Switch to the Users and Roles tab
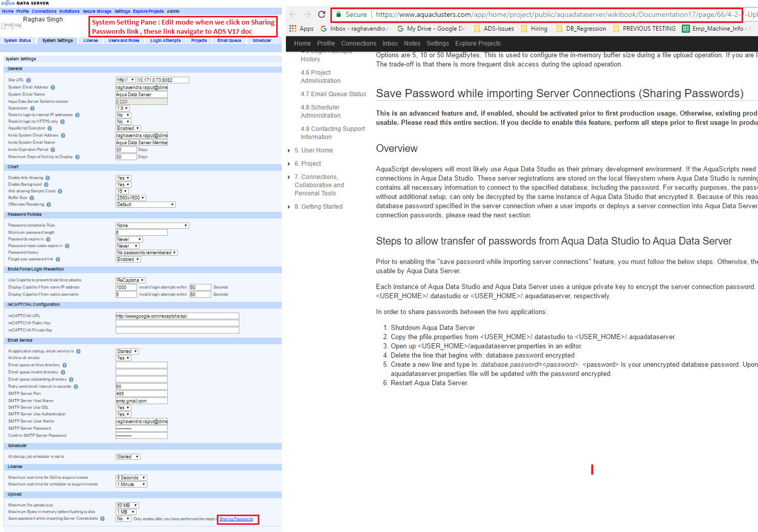This screenshot has width=758, height=532. point(124,40)
